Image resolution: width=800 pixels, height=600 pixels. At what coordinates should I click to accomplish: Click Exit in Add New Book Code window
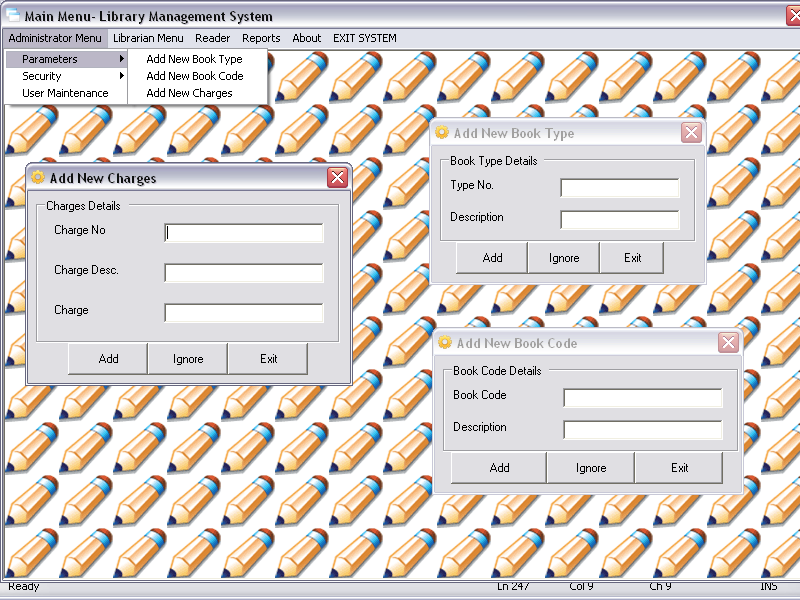click(679, 467)
